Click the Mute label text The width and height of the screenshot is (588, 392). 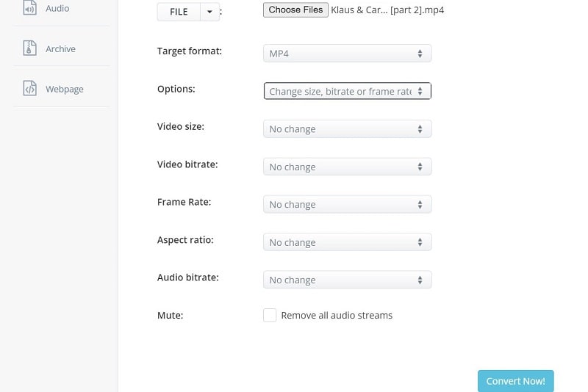pyautogui.click(x=170, y=315)
